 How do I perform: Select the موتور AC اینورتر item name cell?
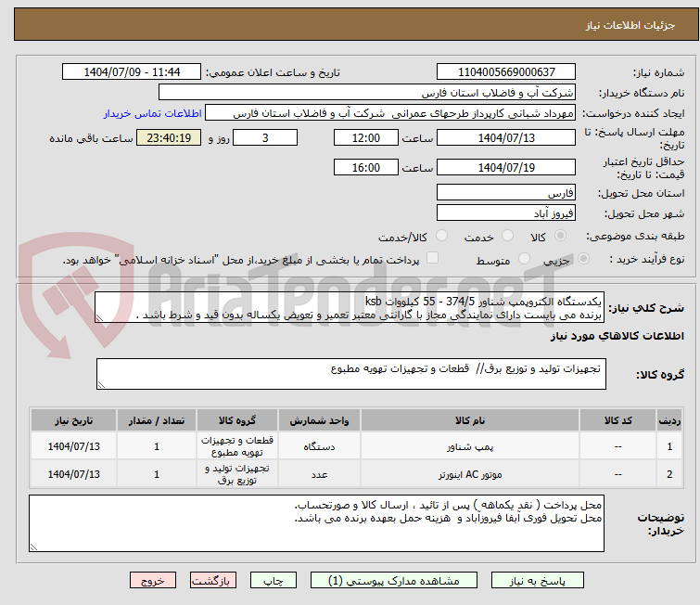point(470,474)
